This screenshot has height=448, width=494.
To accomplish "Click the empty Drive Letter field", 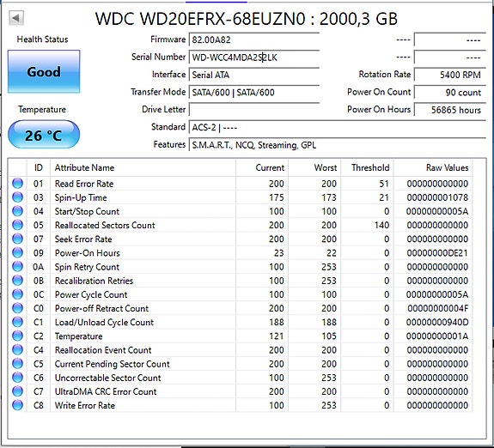I will coord(254,110).
